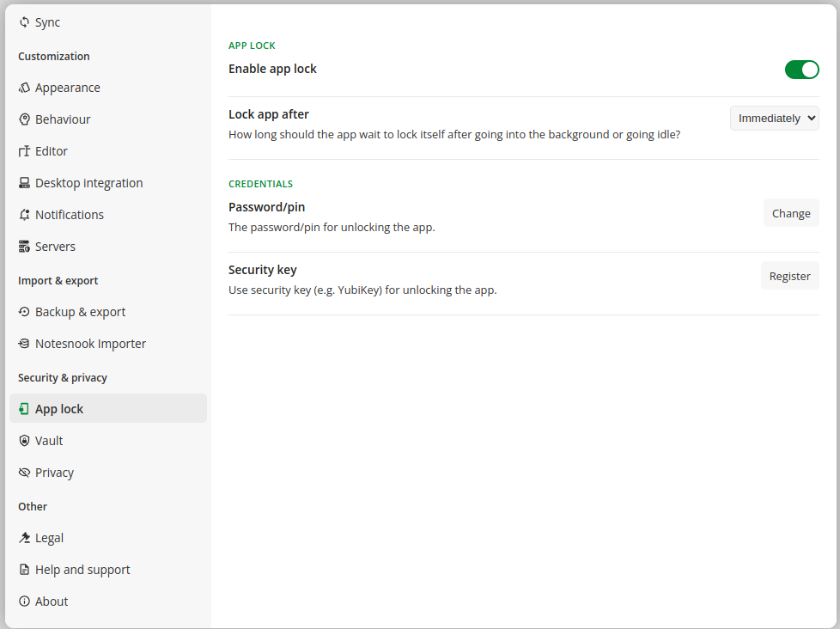Go to Legal settings section
The width and height of the screenshot is (840, 629).
click(49, 538)
